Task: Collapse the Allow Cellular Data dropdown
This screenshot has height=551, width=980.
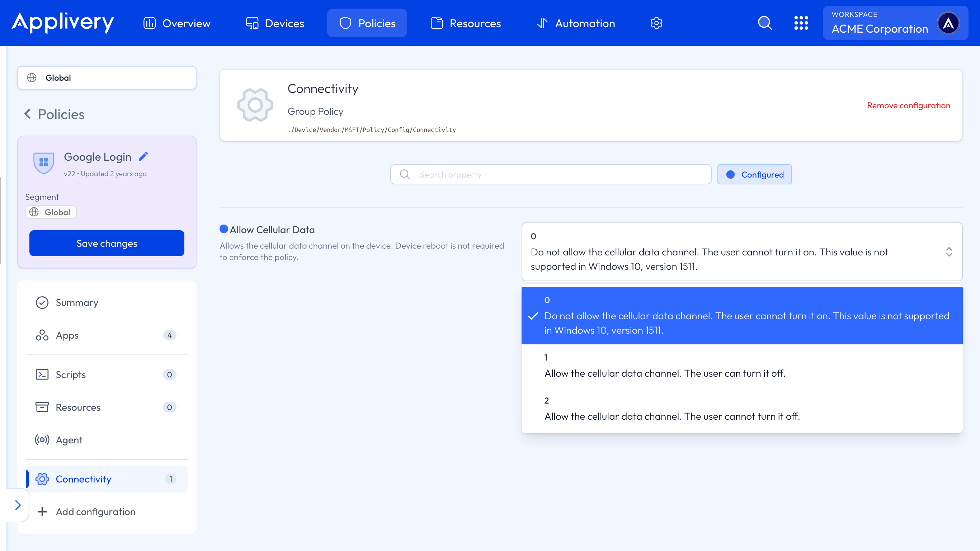Action: pyautogui.click(x=949, y=252)
